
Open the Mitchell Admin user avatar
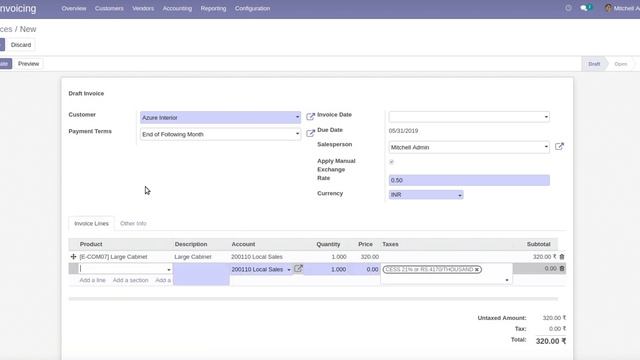[608, 8]
